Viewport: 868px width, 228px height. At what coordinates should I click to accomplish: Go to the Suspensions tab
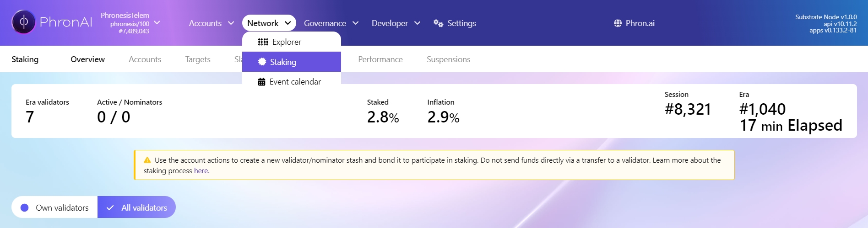pyautogui.click(x=448, y=59)
